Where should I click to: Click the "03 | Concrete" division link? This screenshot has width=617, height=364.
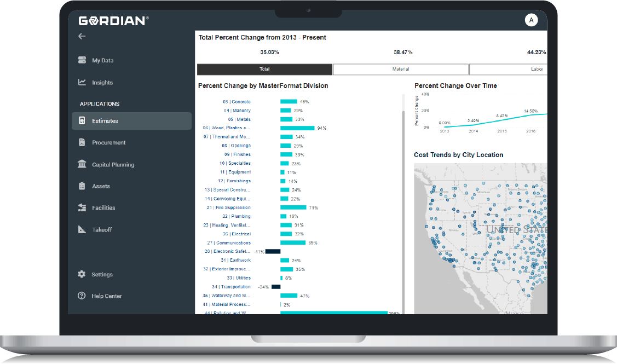[237, 102]
